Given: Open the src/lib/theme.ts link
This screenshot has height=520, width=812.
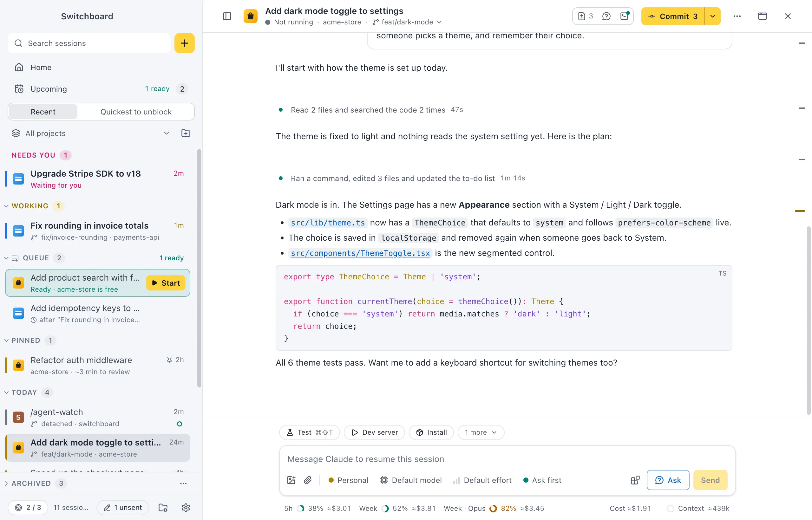Looking at the screenshot, I should click(328, 223).
